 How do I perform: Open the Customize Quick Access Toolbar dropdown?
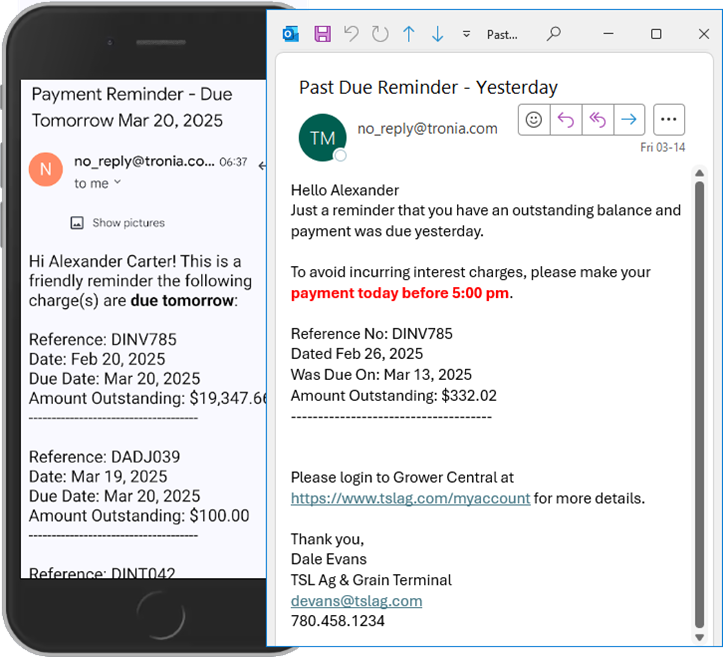466,34
